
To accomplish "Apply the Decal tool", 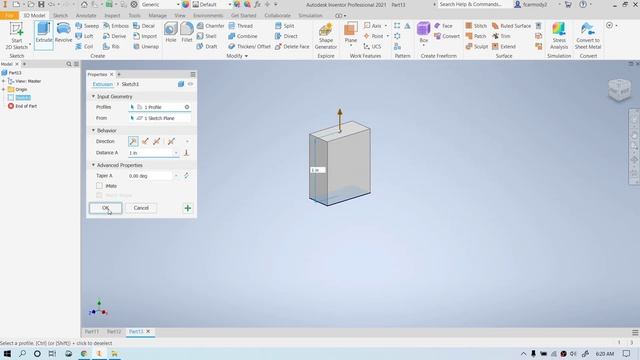I will point(144,26).
